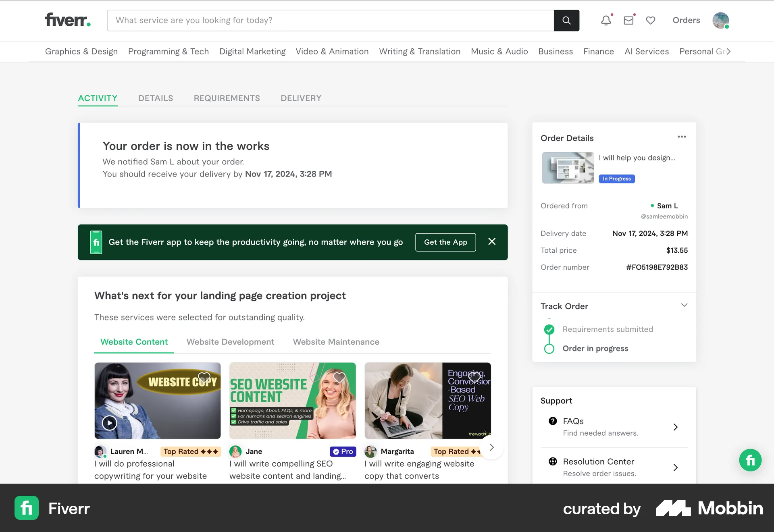Favorite Jane's SEO website content gig

pos(339,378)
